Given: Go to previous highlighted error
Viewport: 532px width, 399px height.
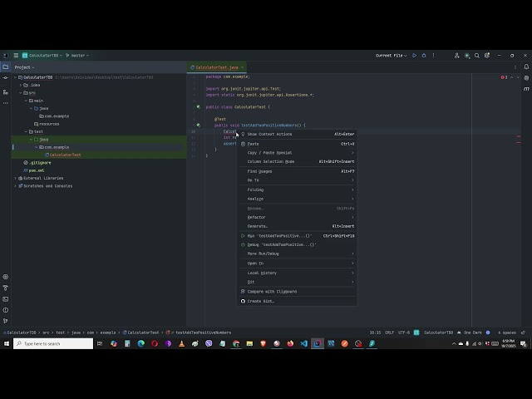Looking at the screenshot, I should 512,77.
